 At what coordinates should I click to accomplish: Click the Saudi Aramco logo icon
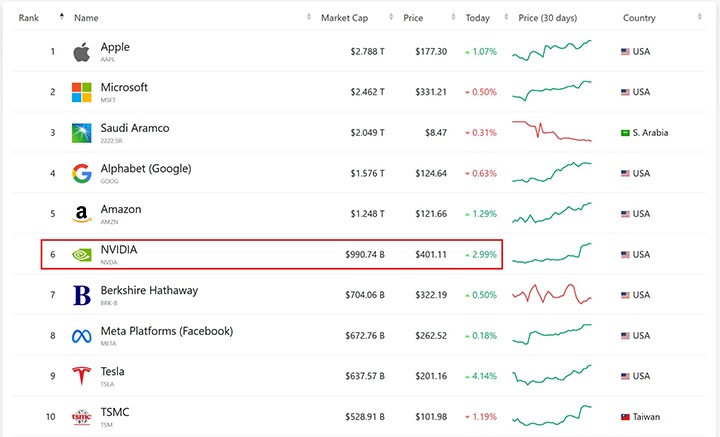81,133
